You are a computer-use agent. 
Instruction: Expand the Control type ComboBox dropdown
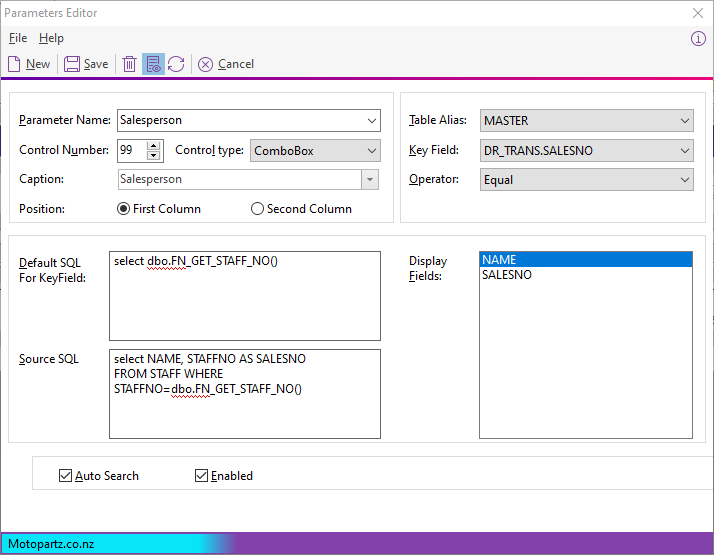[x=371, y=151]
